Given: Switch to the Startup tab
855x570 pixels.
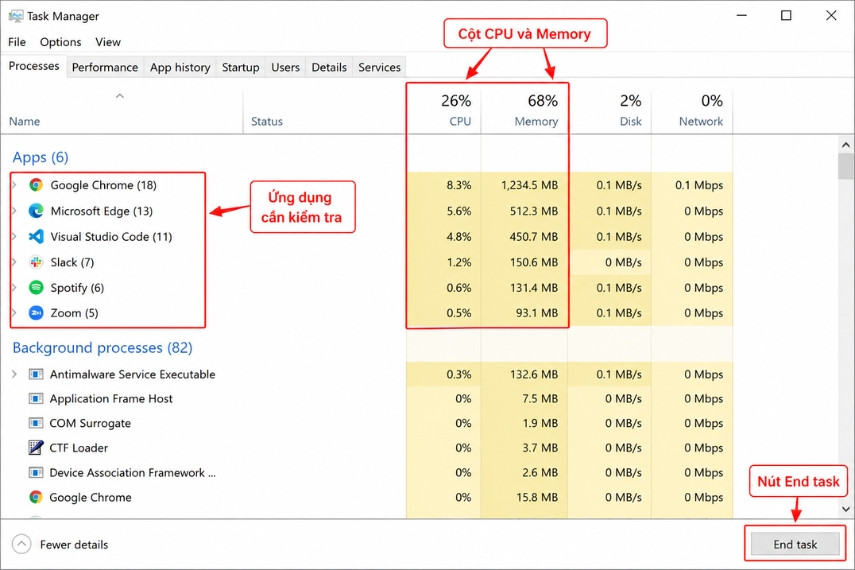Looking at the screenshot, I should (240, 67).
